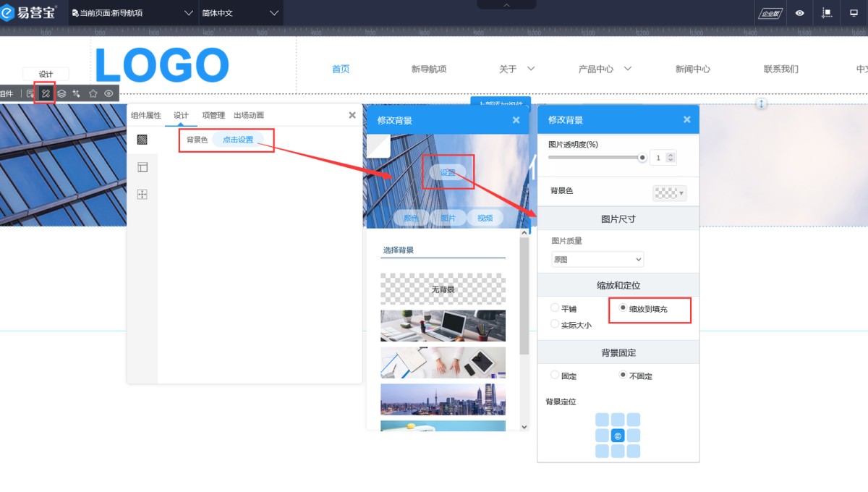The height and width of the screenshot is (492, 868).
Task: Click the alignment guides icon in top bar
Action: (827, 13)
